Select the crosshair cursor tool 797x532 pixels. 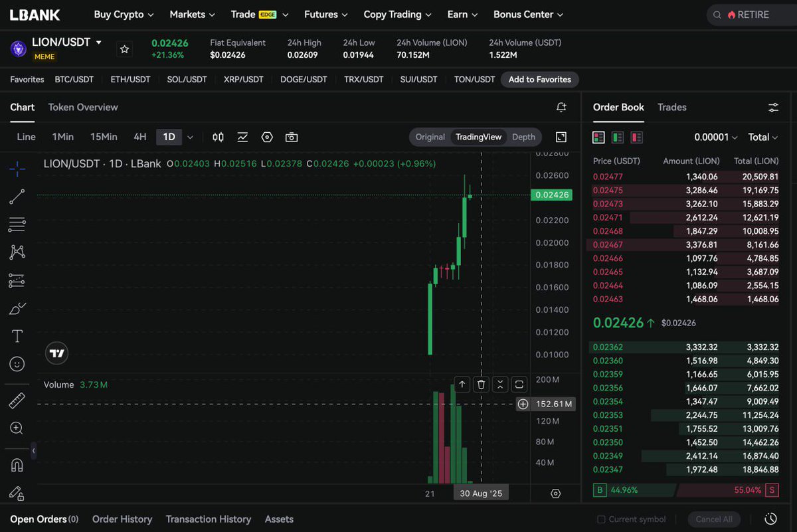click(x=17, y=169)
